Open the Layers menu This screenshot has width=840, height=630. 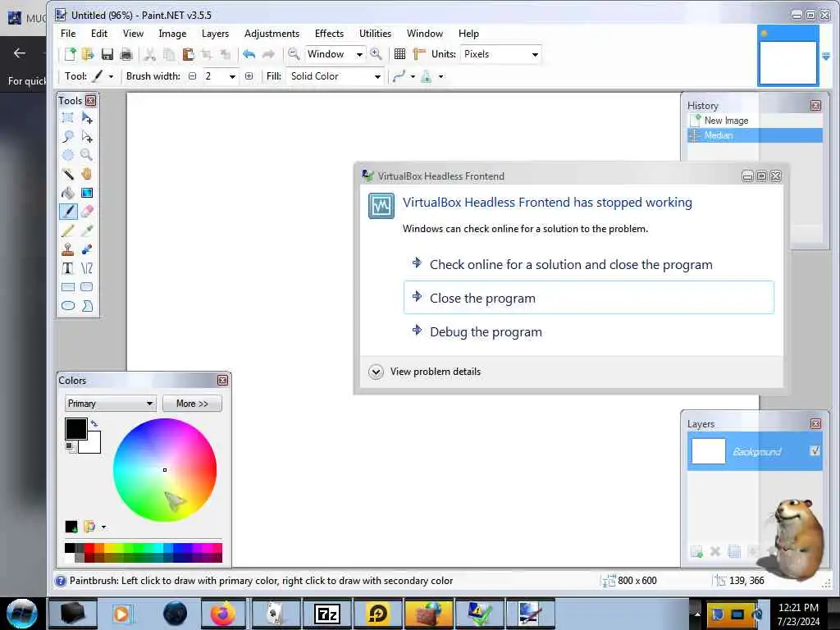click(x=216, y=33)
